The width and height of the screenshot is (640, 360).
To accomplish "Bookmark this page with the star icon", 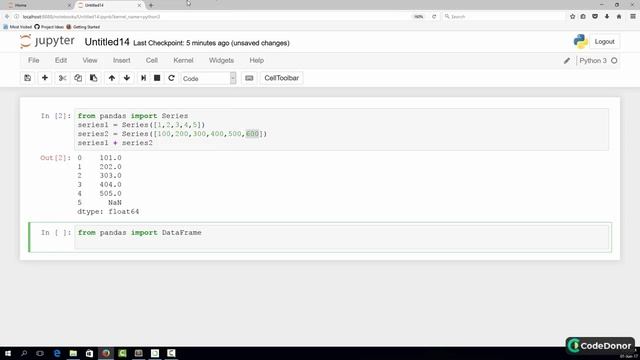I will (572, 17).
